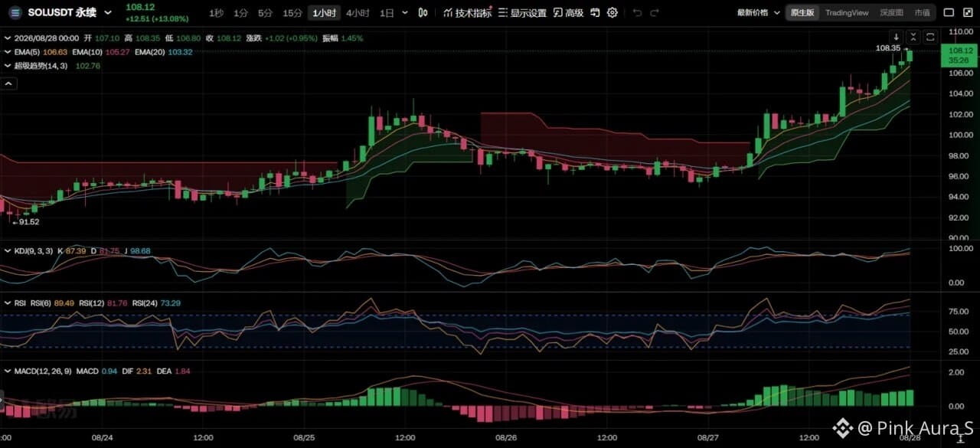The width and height of the screenshot is (980, 448).
Task: Collapse the RSI indicator panel
Action: click(x=7, y=303)
